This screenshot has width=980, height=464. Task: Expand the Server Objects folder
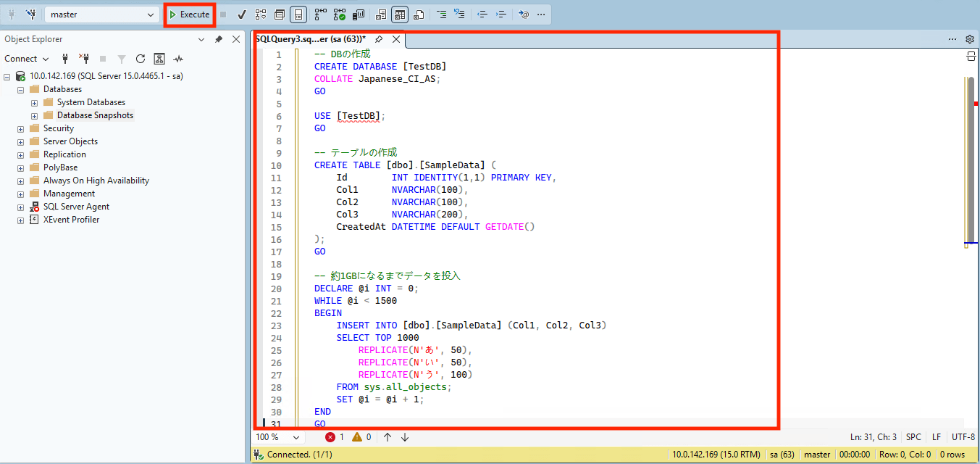tap(21, 141)
